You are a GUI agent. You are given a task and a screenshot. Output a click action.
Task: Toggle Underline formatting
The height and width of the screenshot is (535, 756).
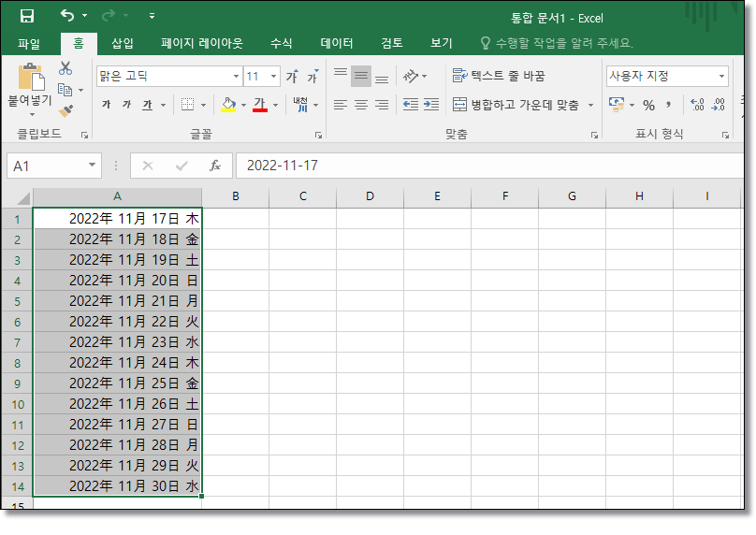148,105
